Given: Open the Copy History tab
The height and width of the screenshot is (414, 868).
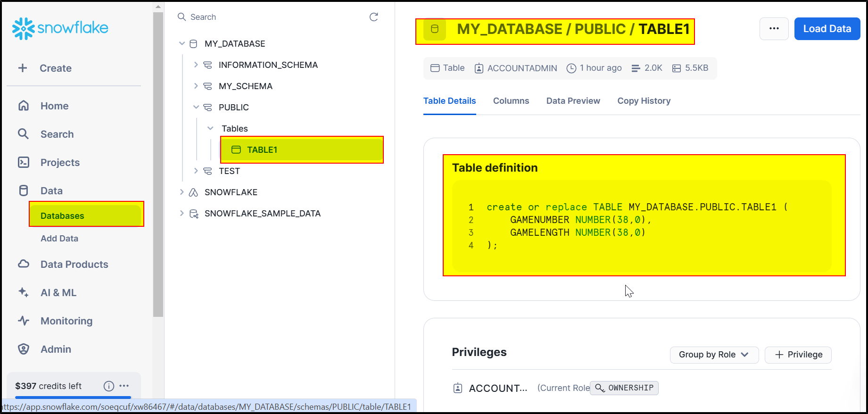Looking at the screenshot, I should click(644, 101).
